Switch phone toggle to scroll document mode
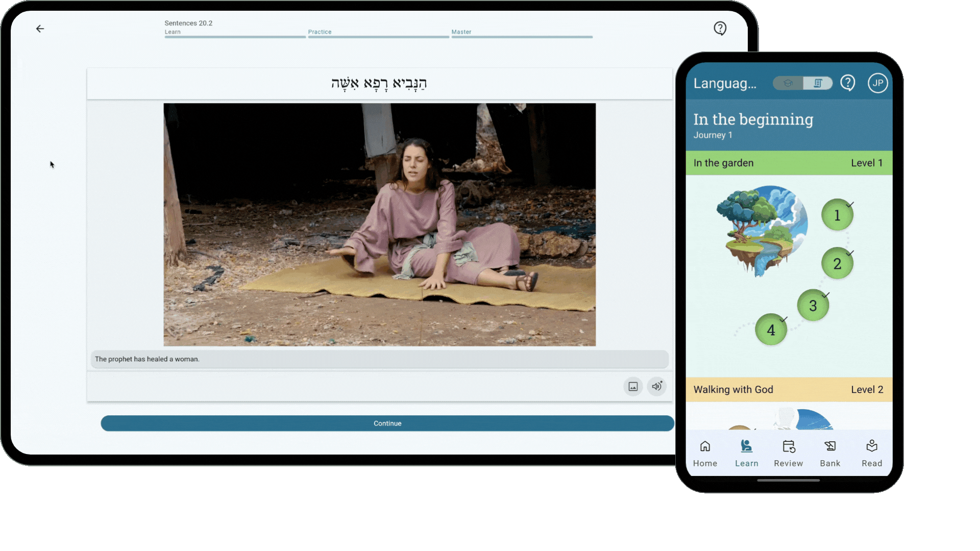 click(x=818, y=83)
